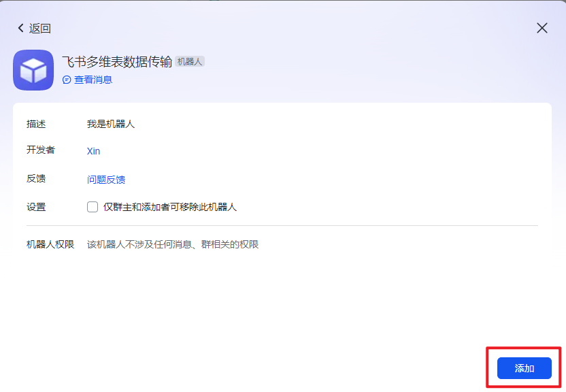This screenshot has width=566, height=392.
Task: Open the 问题反馈 feedback link
Action: click(106, 180)
